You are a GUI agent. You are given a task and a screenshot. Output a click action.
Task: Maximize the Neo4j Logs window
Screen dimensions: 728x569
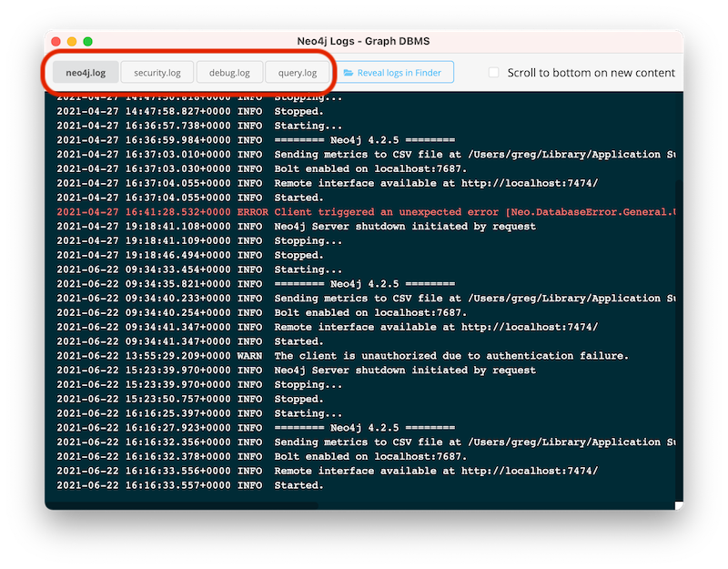tap(87, 41)
